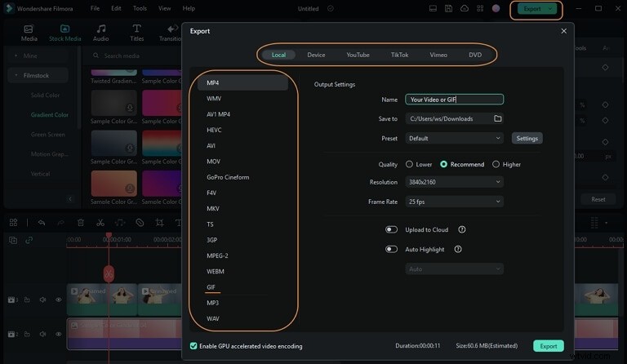Click the Name input field
Screen dimensions: 627x364
point(454,100)
